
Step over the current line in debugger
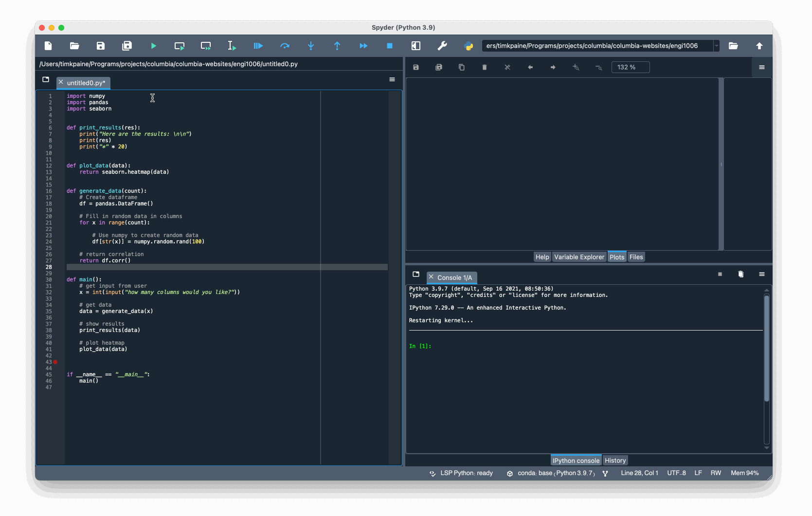pos(285,46)
